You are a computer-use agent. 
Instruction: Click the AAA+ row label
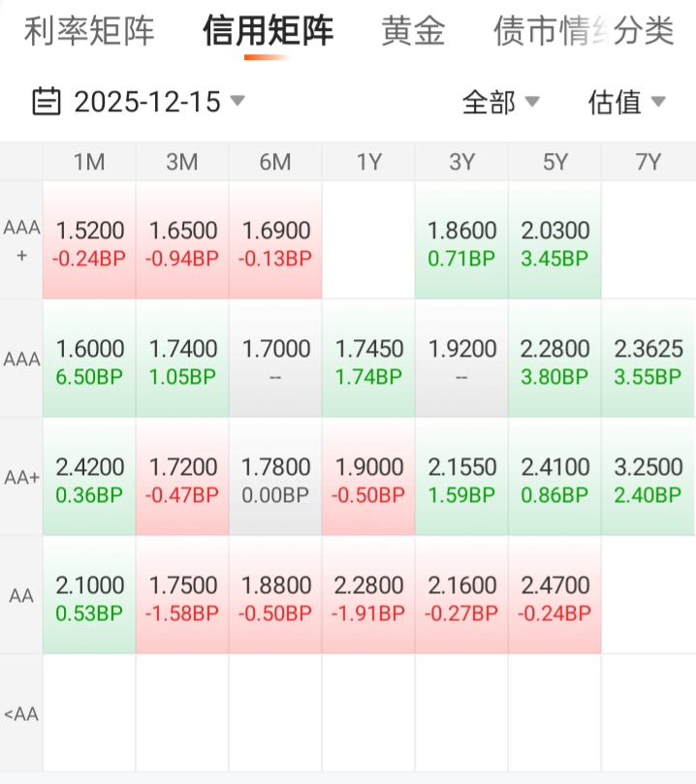pos(21,240)
